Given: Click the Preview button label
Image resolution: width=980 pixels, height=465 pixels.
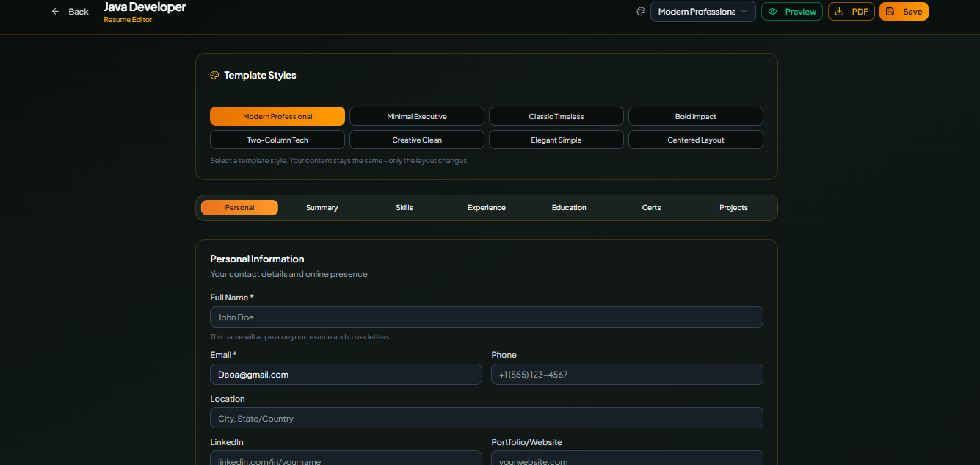Looking at the screenshot, I should pyautogui.click(x=801, y=12).
